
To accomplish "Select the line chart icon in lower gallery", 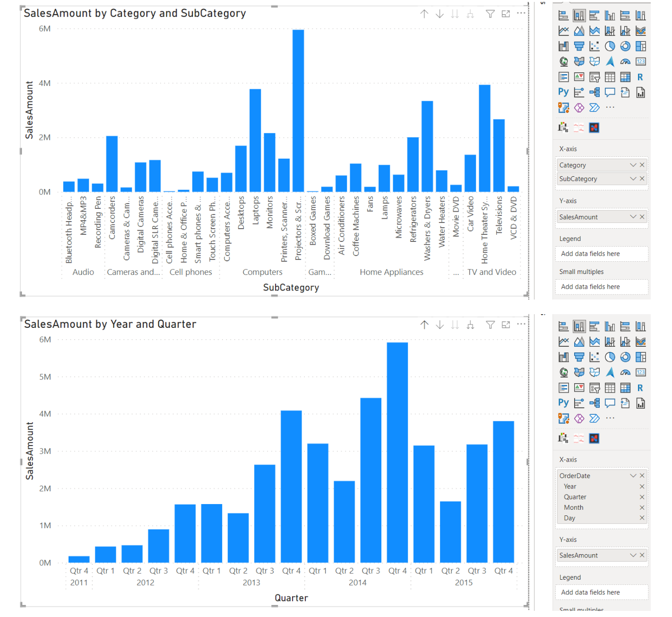I will (x=564, y=342).
